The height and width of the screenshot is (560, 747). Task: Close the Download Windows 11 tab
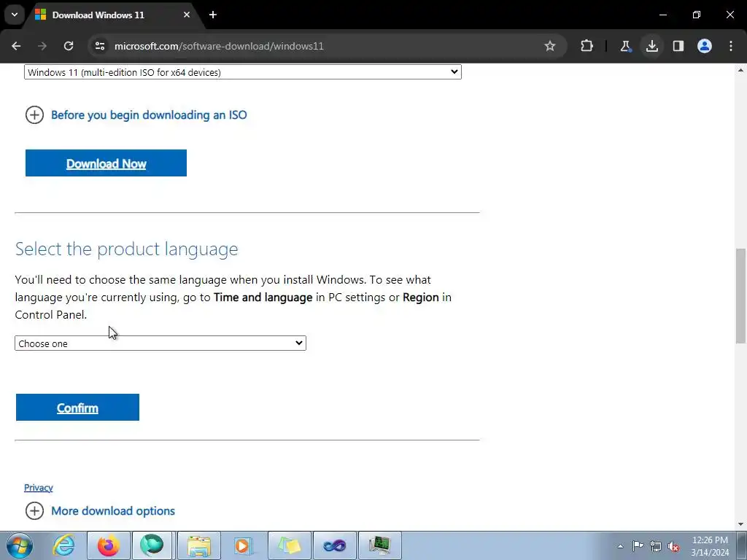click(x=187, y=15)
